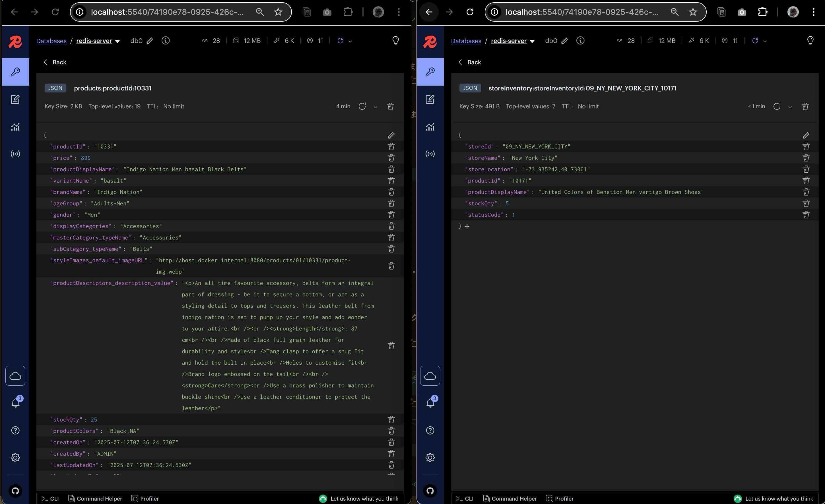Click the address bar in right browser window
Screen dimensions: 825x504
pyautogui.click(x=581, y=12)
